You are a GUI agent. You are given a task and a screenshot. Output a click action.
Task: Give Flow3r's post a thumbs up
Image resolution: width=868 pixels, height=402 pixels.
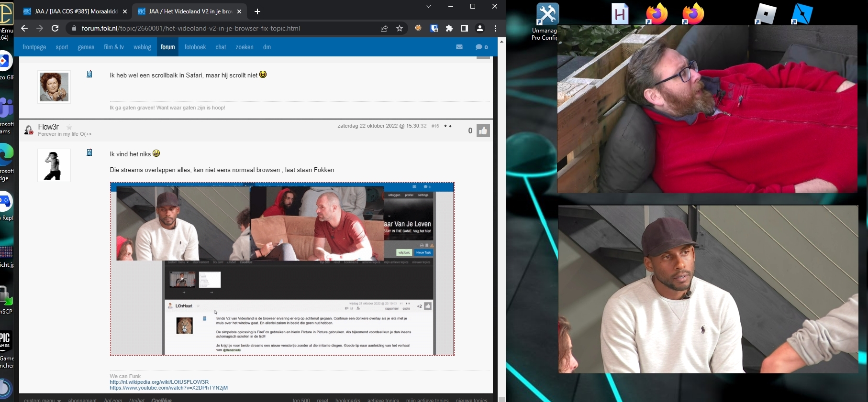[x=483, y=130]
